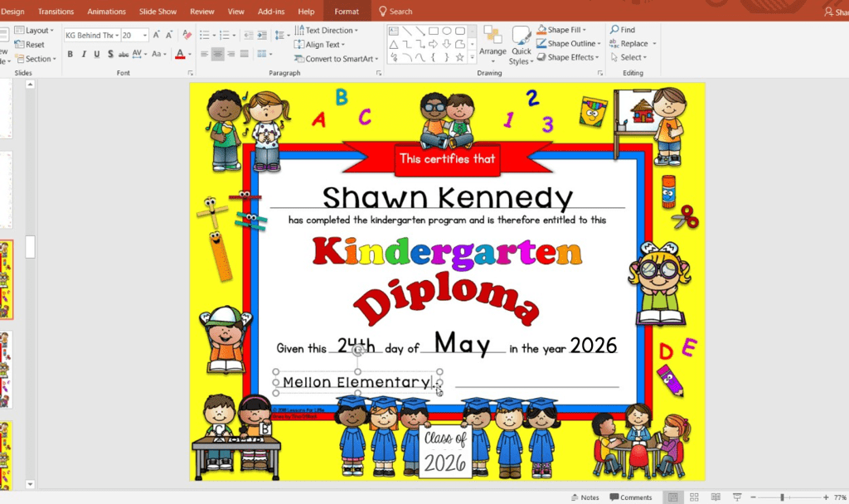Apply text shadow with the S icon
Viewport: 849px width, 504px height.
(110, 54)
